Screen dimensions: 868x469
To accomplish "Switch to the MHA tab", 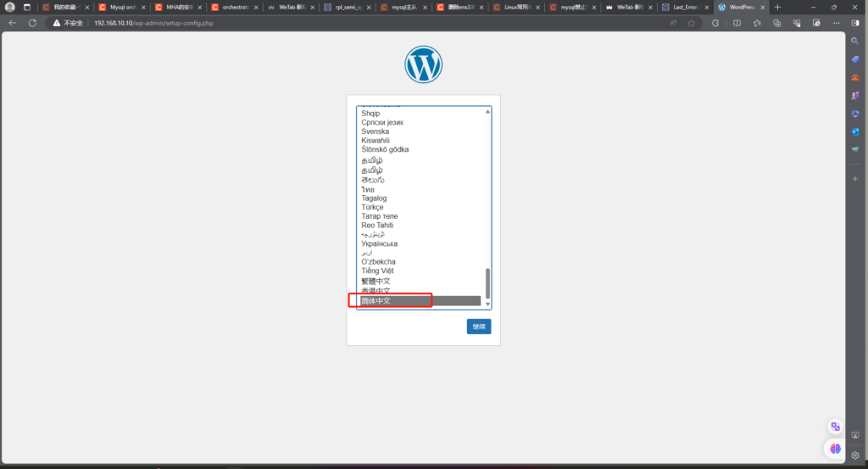I will click(178, 7).
